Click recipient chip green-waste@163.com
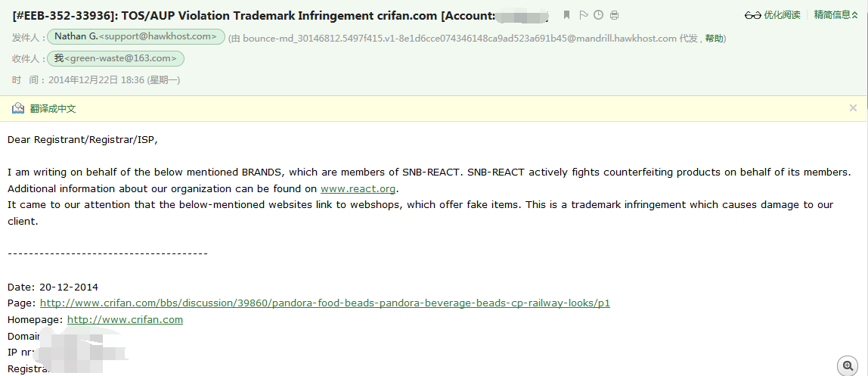 click(x=116, y=58)
